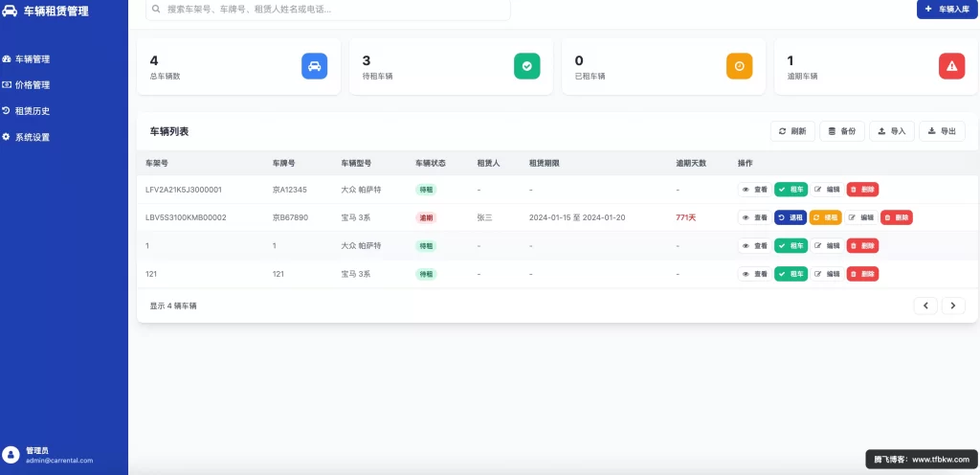This screenshot has width=980, height=475.
Task: Click 租车 for vehicle 京A12345
Action: click(x=791, y=190)
